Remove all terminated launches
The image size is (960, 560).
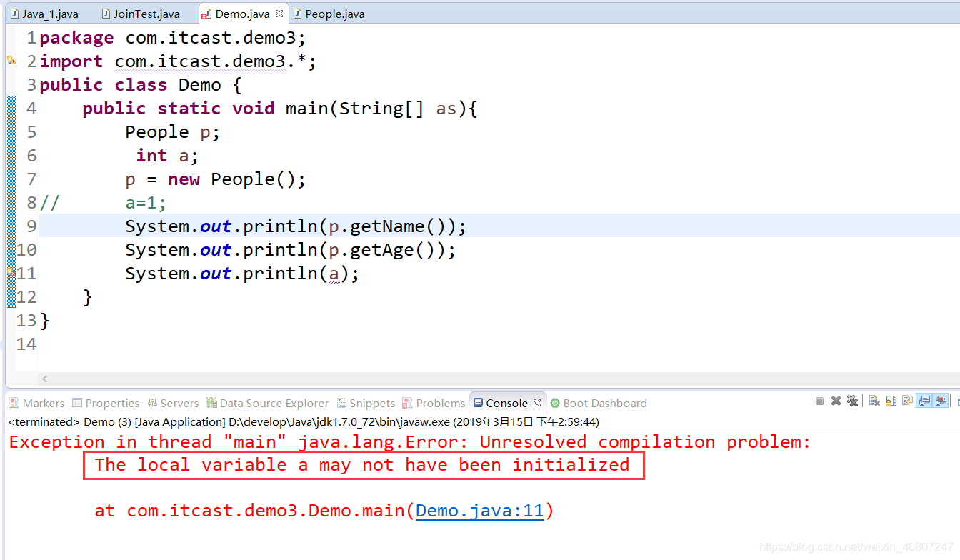pyautogui.click(x=852, y=401)
